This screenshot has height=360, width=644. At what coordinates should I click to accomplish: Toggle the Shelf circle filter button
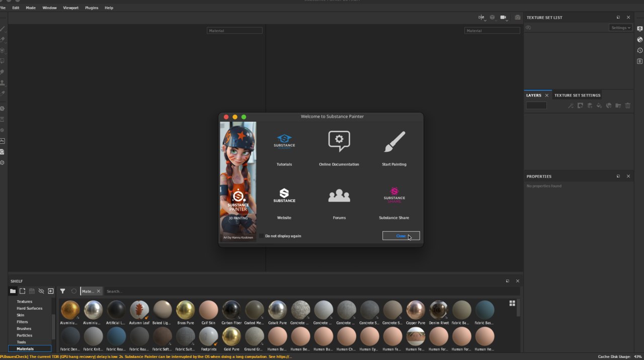(74, 291)
